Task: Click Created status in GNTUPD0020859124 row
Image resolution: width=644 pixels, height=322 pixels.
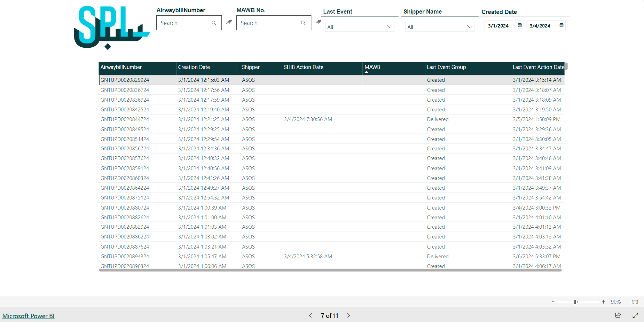Action: click(x=436, y=168)
